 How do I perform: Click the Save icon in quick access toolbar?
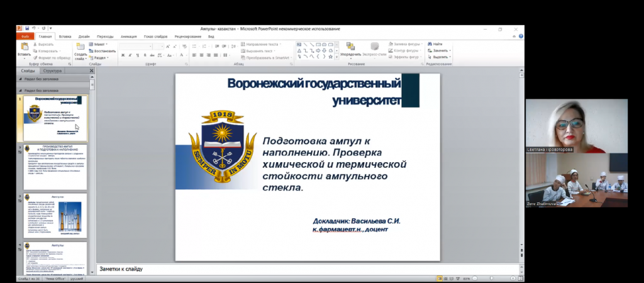26,28
